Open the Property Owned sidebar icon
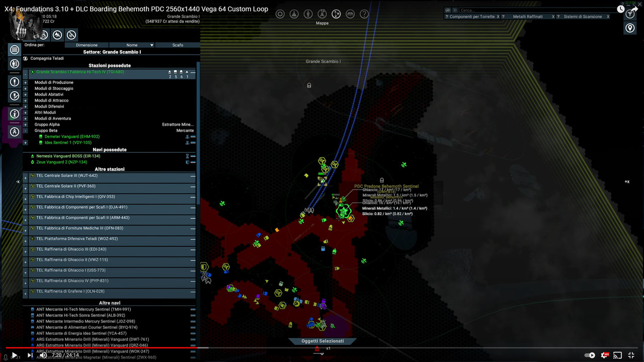This screenshot has height=362, width=644. [15, 64]
